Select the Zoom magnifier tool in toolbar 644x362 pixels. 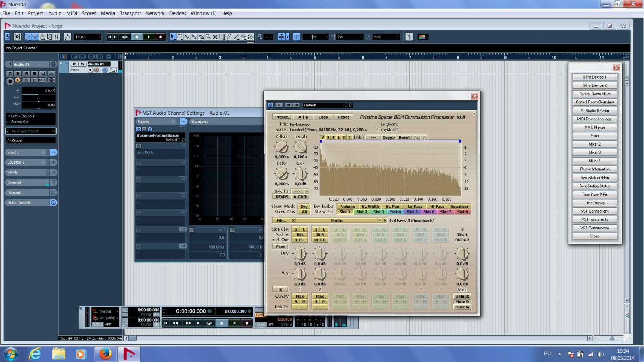pyautogui.click(x=208, y=37)
